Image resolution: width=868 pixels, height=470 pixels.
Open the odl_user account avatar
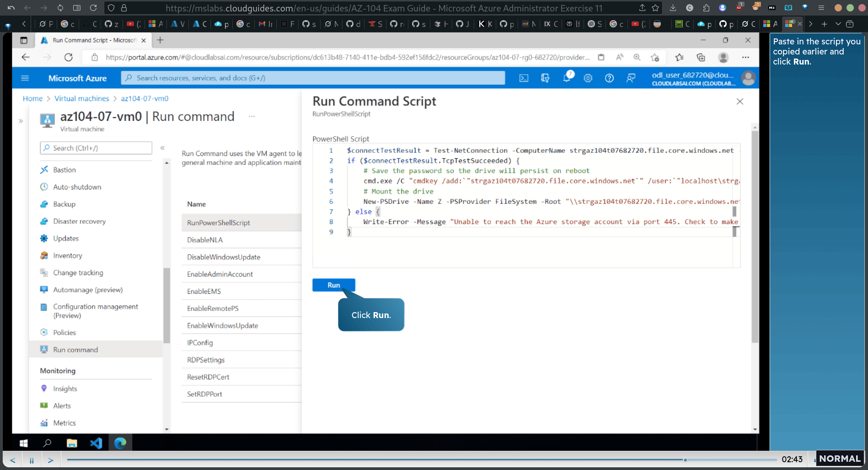pyautogui.click(x=749, y=78)
